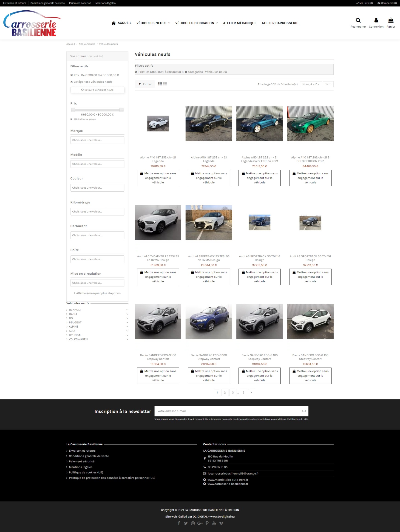Open ATELIER MÉCANIQUE menu item

coord(240,23)
